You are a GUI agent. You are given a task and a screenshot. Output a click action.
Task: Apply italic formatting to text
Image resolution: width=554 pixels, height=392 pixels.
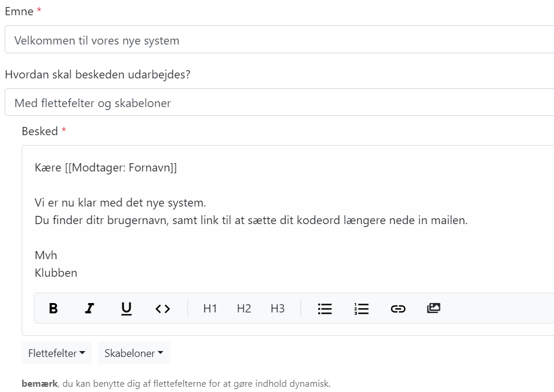click(x=90, y=308)
